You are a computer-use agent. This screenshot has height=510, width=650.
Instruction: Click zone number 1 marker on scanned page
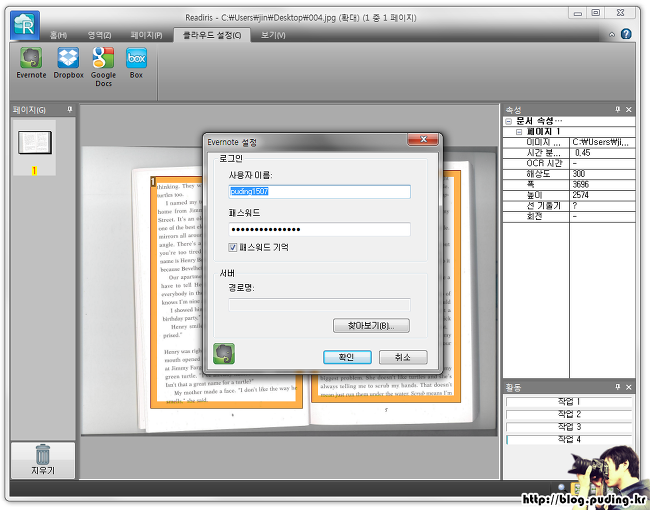coord(153,182)
